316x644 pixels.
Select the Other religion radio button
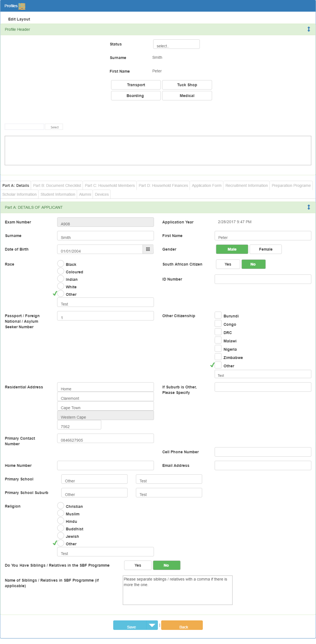[x=61, y=543]
